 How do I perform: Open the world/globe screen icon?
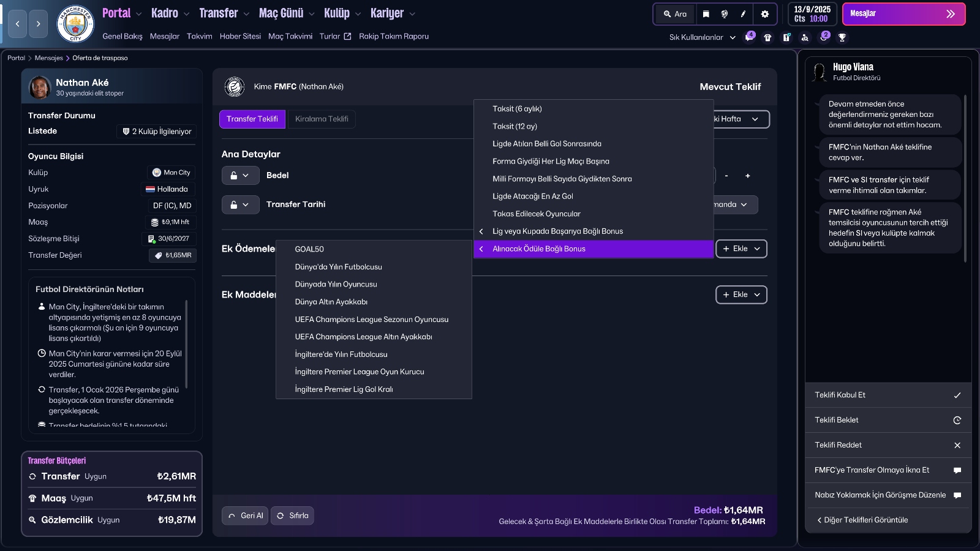725,13
